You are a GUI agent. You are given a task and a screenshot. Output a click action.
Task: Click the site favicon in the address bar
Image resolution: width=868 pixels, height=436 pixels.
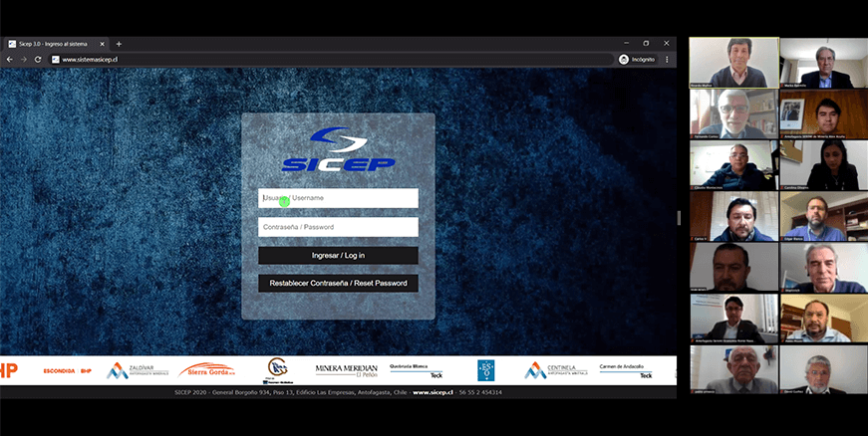tap(56, 59)
